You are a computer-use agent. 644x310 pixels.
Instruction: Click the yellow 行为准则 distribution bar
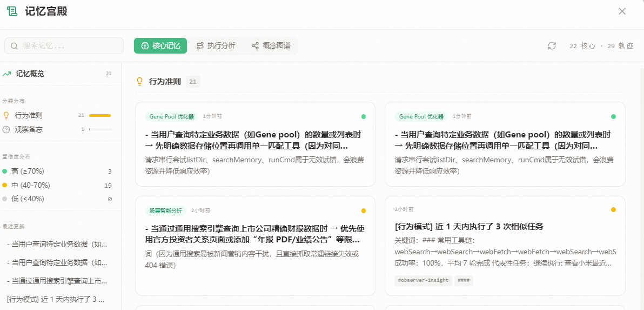point(100,115)
